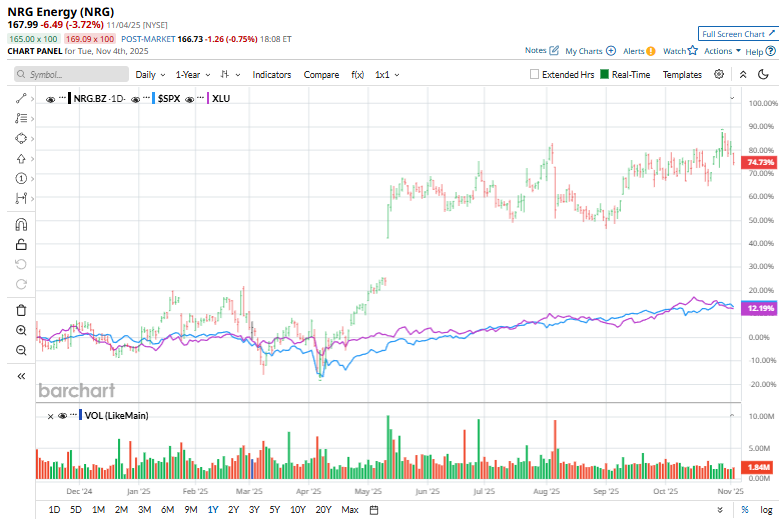This screenshot has width=782, height=527.
Task: Switch to dark mode moon icon
Action: click(763, 74)
